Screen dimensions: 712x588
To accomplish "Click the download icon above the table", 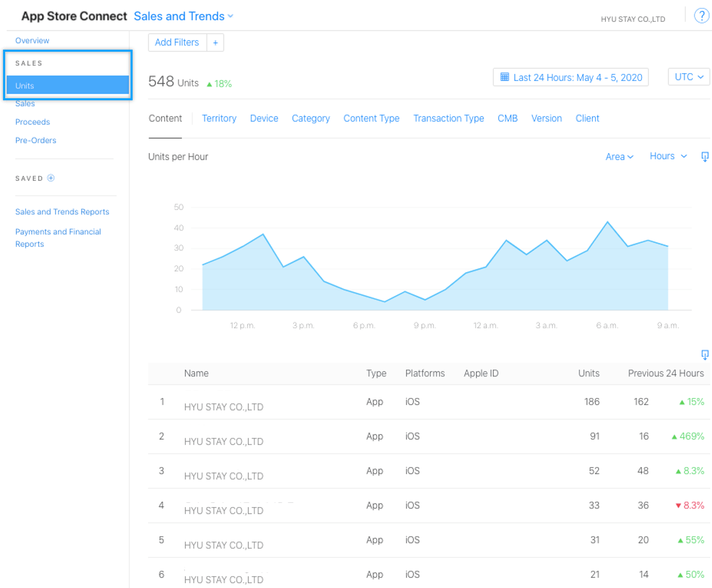I will (705, 355).
